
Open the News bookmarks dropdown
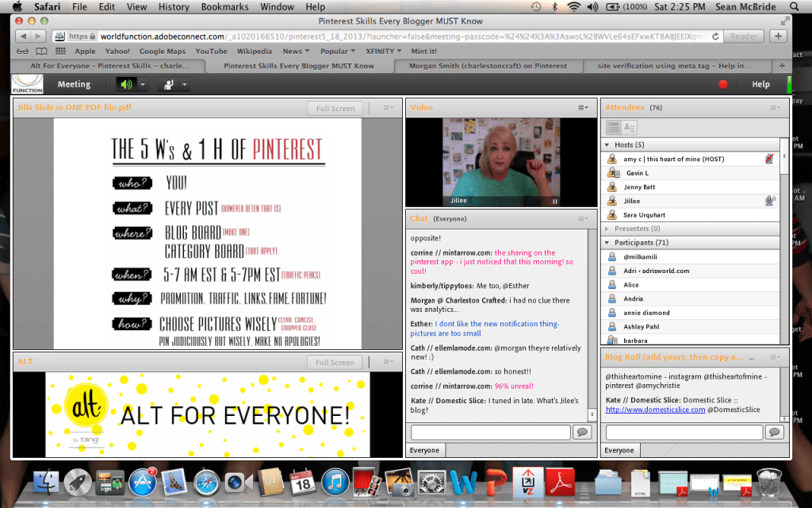tap(296, 52)
